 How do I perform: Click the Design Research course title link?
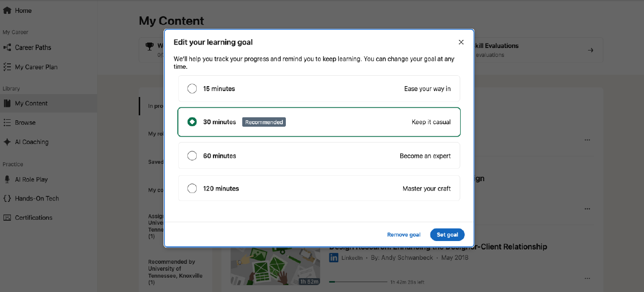(x=438, y=246)
